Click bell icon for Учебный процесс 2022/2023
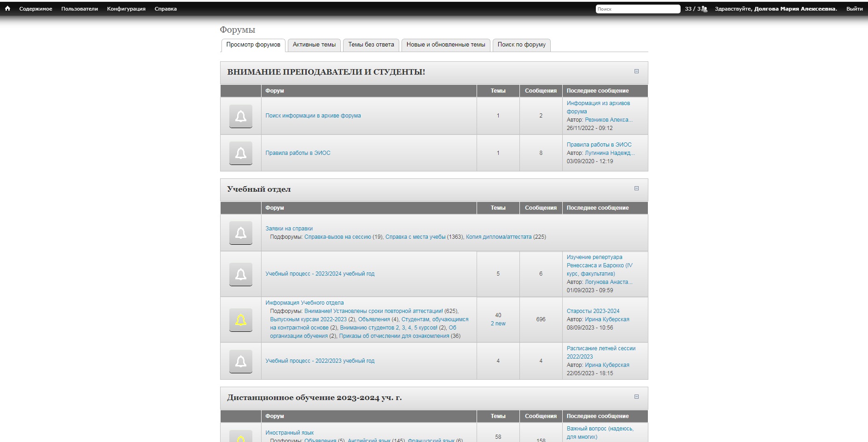868x442 pixels. click(x=240, y=361)
